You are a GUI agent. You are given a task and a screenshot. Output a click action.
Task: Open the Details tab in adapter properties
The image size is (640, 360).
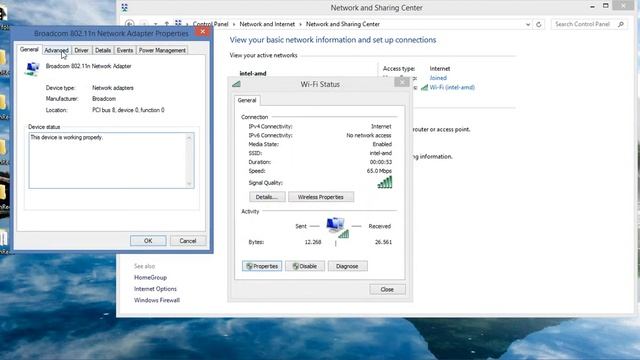(103, 50)
